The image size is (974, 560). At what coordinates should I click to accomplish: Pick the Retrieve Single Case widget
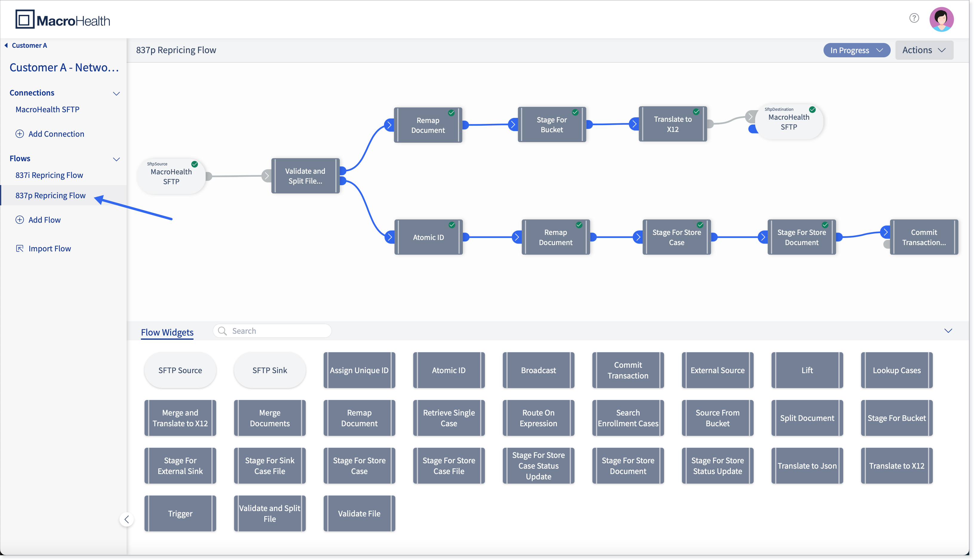pos(448,418)
